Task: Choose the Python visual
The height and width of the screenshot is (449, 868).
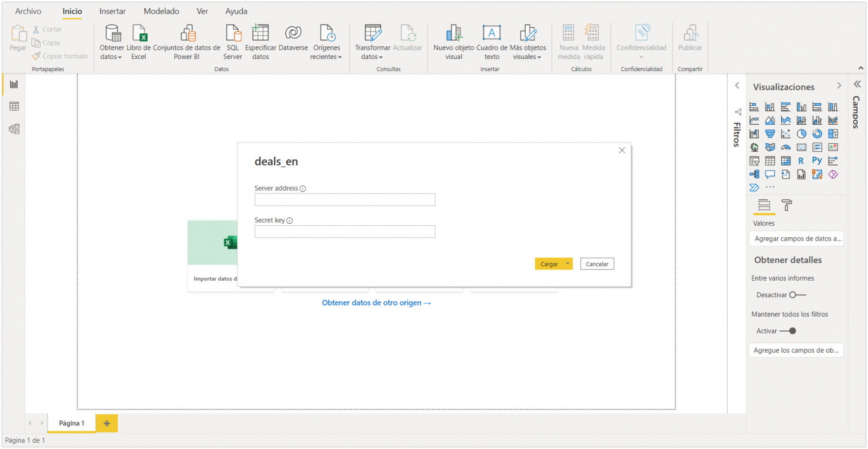Action: click(817, 161)
